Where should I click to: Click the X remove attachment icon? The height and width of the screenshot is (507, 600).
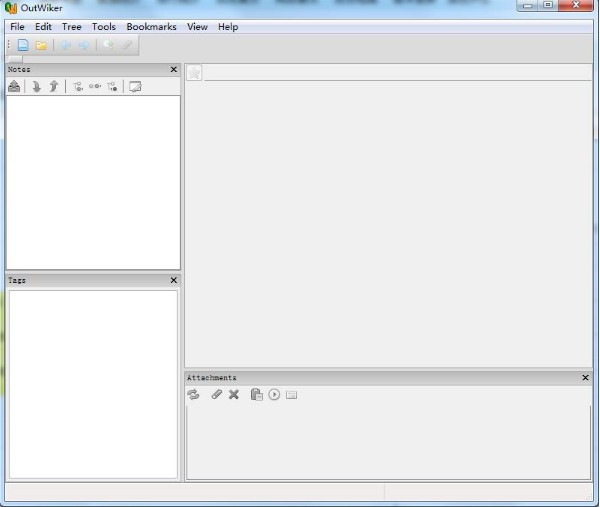click(x=234, y=395)
